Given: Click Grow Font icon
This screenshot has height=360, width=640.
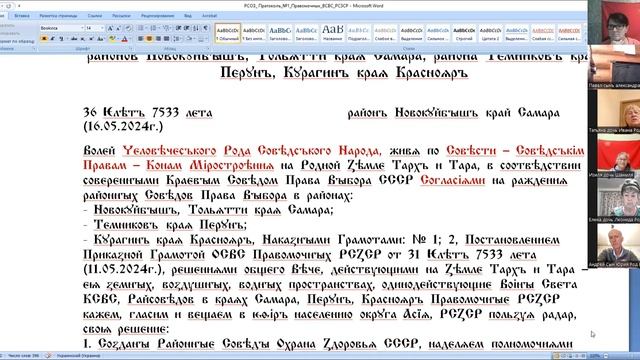Looking at the screenshot, I should tap(110, 28).
